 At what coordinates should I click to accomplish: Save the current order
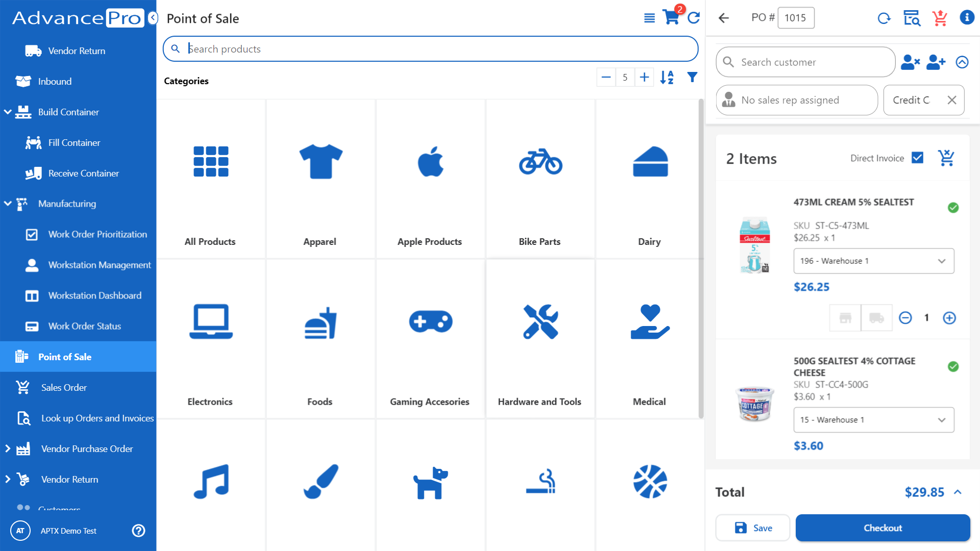coord(752,528)
